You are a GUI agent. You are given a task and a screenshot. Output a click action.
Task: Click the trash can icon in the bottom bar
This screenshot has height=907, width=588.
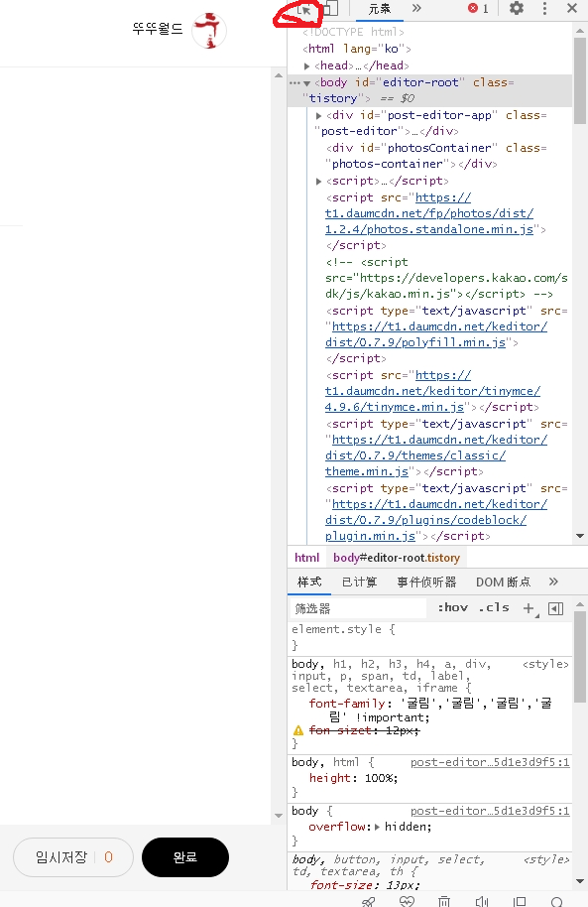pos(444,901)
